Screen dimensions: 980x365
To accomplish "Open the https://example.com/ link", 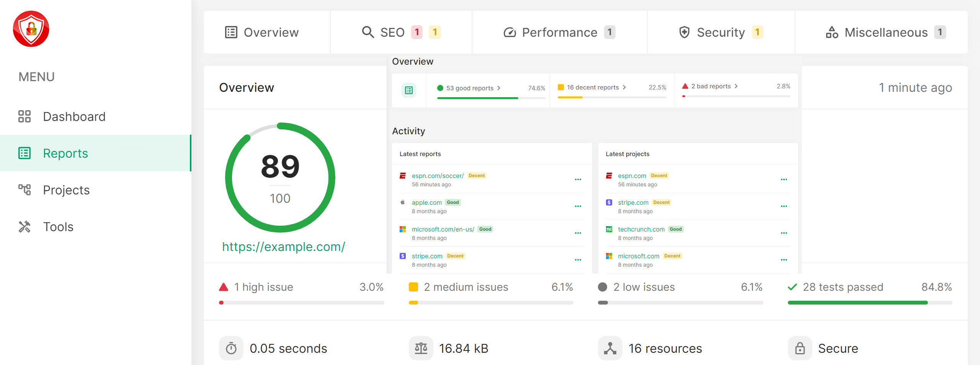I will click(283, 247).
